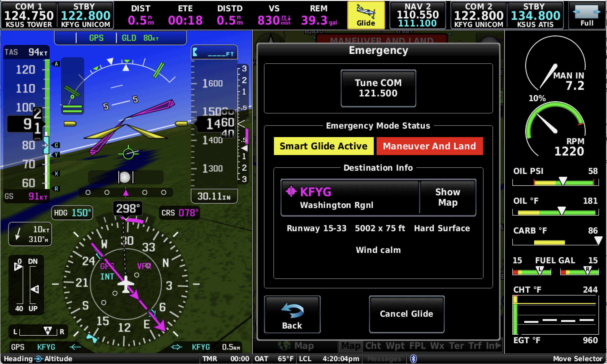Screen dimensions: 607x364
Task: Tap the aircraft symbol on HSI
Action: pyautogui.click(x=126, y=284)
